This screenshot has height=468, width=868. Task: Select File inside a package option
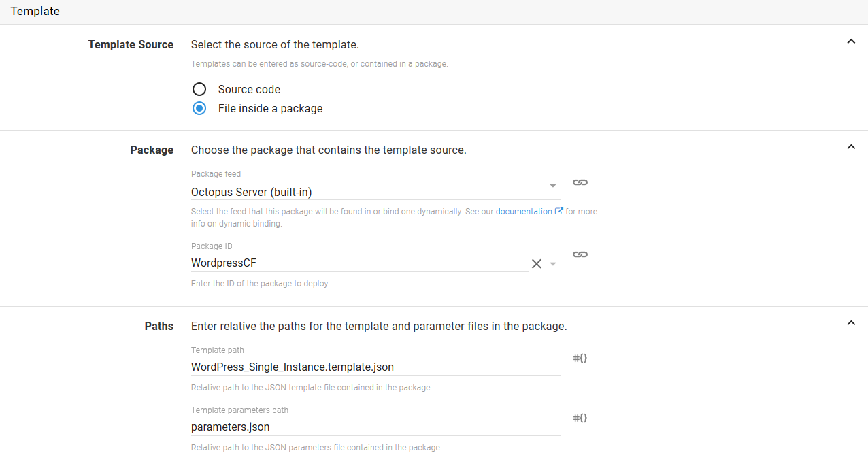pyautogui.click(x=199, y=109)
